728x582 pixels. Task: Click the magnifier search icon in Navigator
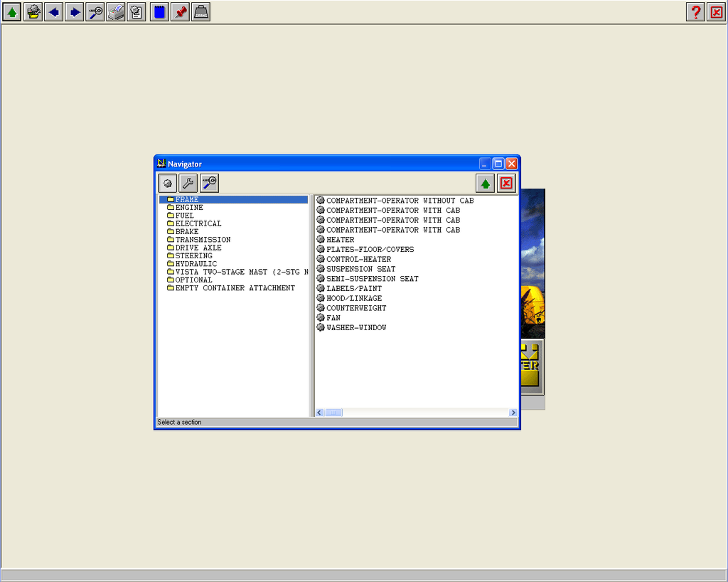pos(209,184)
